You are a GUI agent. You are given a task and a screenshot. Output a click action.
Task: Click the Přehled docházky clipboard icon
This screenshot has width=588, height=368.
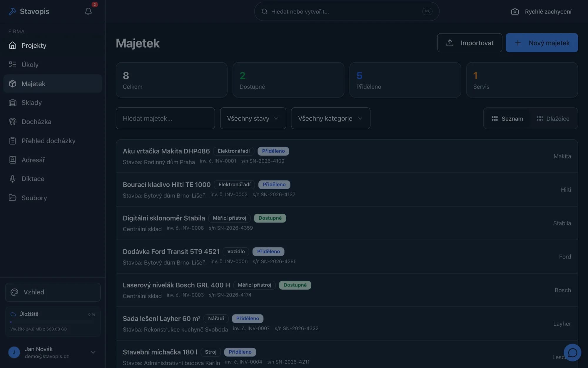[12, 141]
